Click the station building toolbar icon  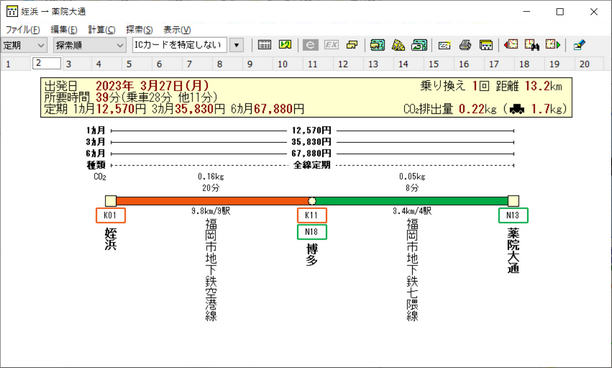point(486,45)
